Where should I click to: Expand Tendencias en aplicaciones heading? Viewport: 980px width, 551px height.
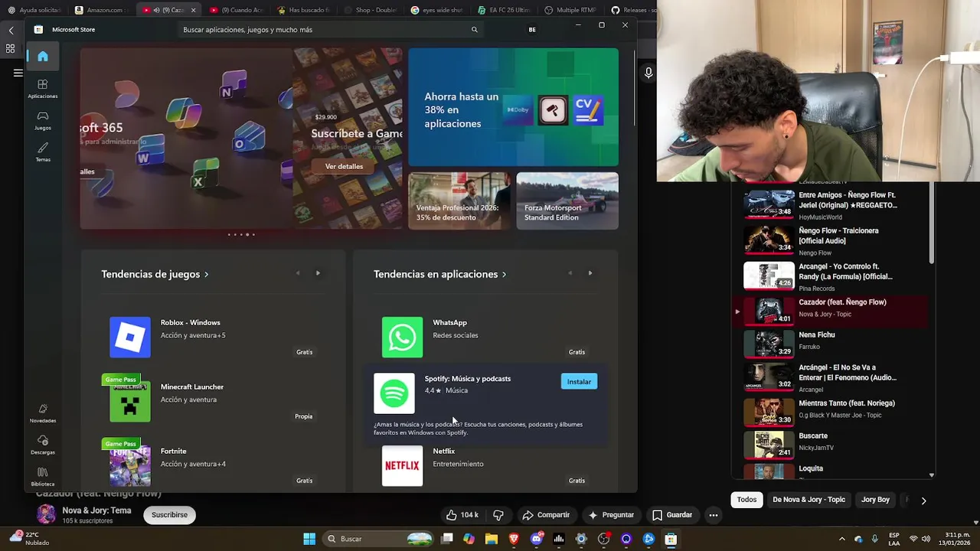point(439,274)
